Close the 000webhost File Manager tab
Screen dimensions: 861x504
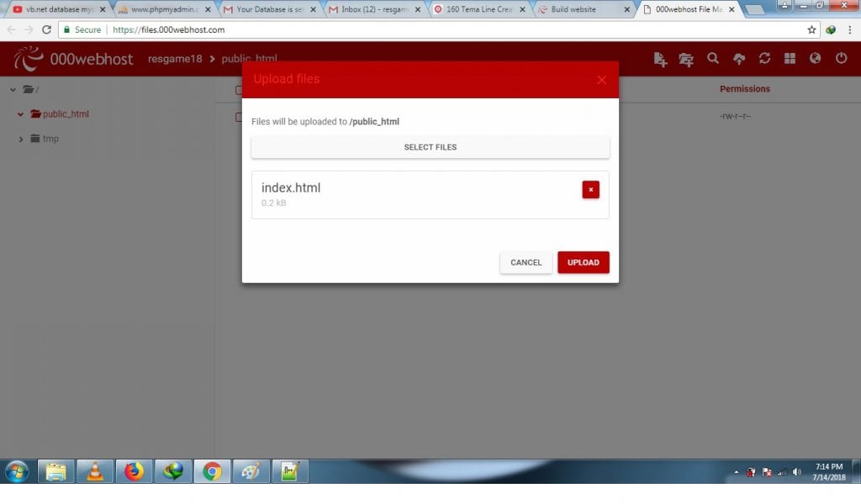click(732, 9)
